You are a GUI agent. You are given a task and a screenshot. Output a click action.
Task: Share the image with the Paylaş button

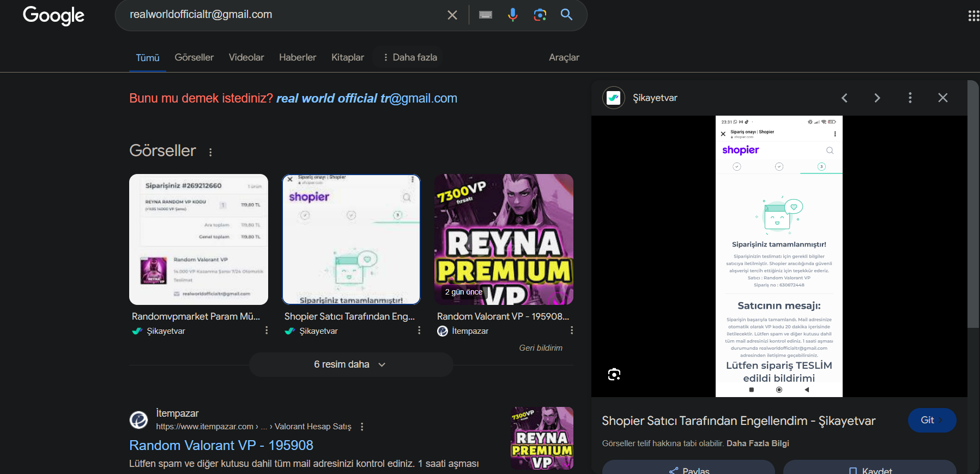688,468
